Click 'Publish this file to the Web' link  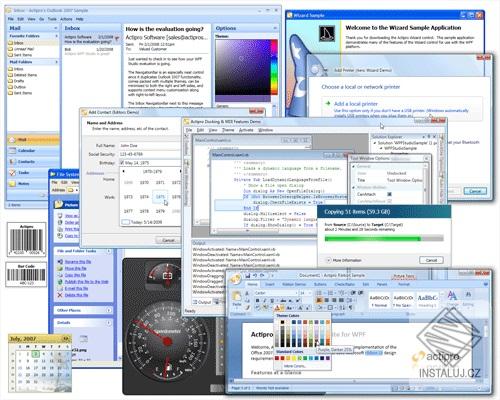click(87, 282)
